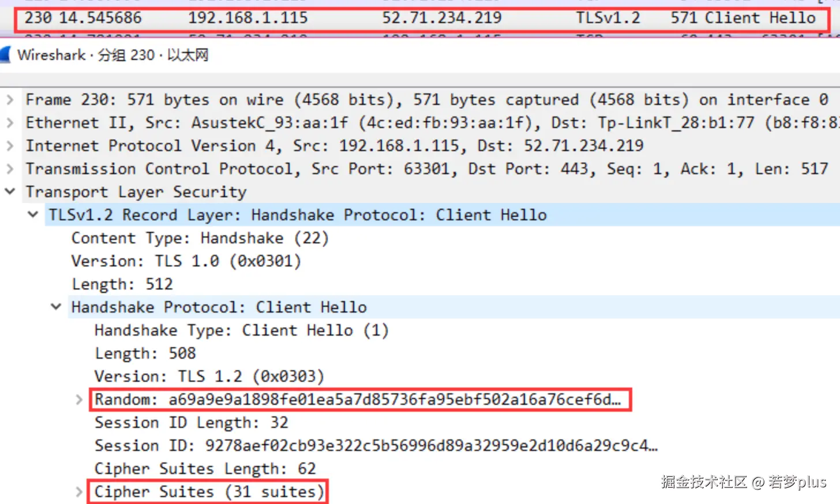The width and height of the screenshot is (840, 504).
Task: Collapse Handshake Protocol Client Hello node
Action: click(x=56, y=307)
